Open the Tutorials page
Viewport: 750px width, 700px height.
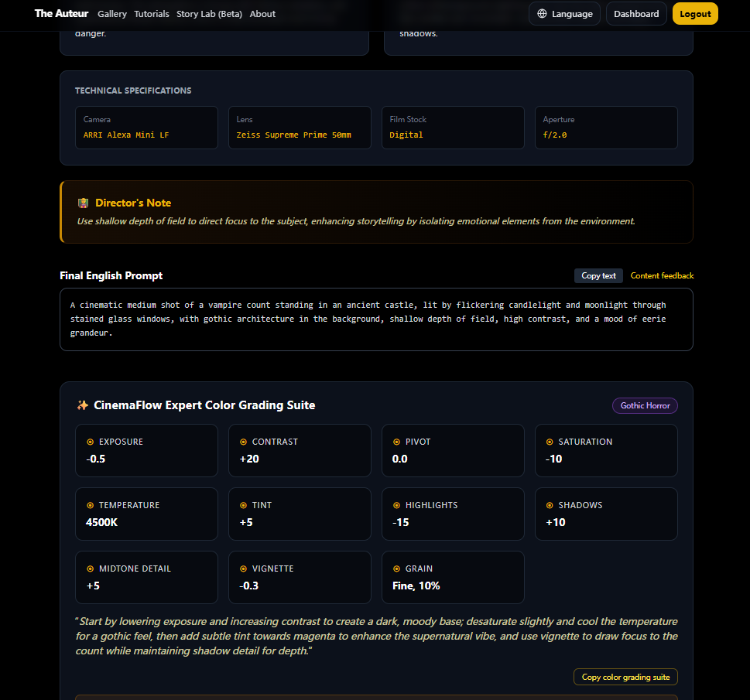tap(152, 14)
